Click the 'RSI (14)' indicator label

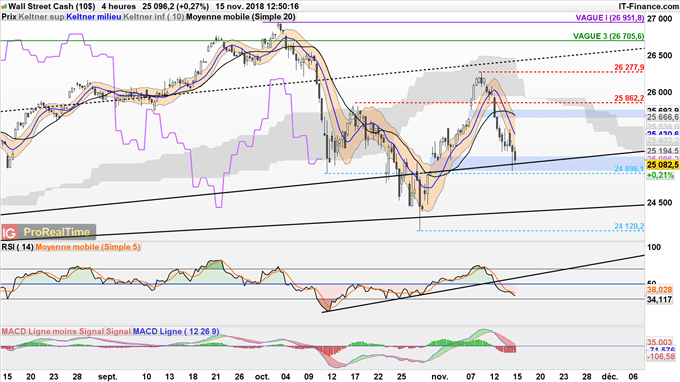point(17,247)
